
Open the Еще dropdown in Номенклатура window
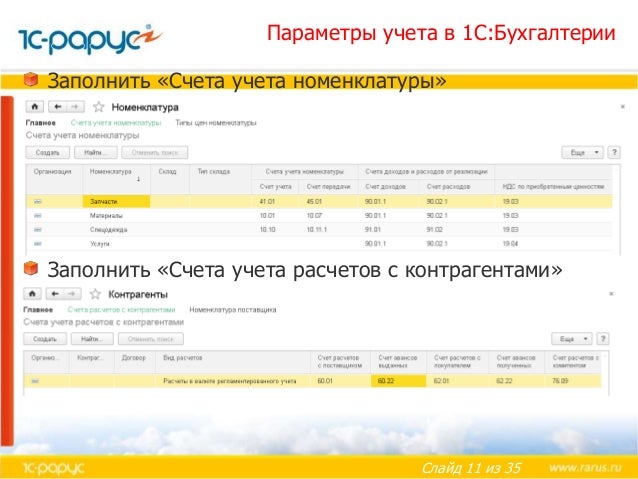[582, 153]
